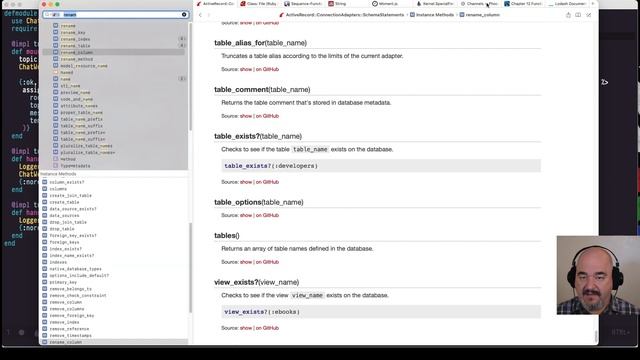Select the rename_method search result
Viewport: 640px width, 360px height.
114,59
